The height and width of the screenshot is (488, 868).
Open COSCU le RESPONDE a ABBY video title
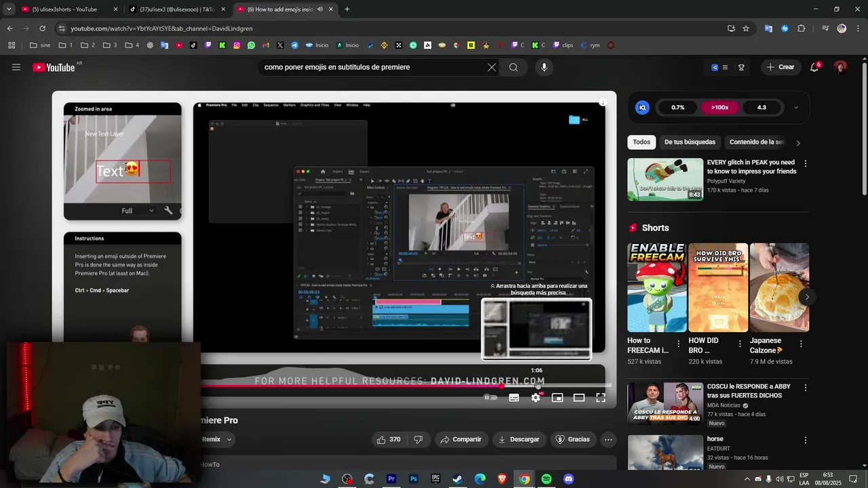(x=749, y=391)
